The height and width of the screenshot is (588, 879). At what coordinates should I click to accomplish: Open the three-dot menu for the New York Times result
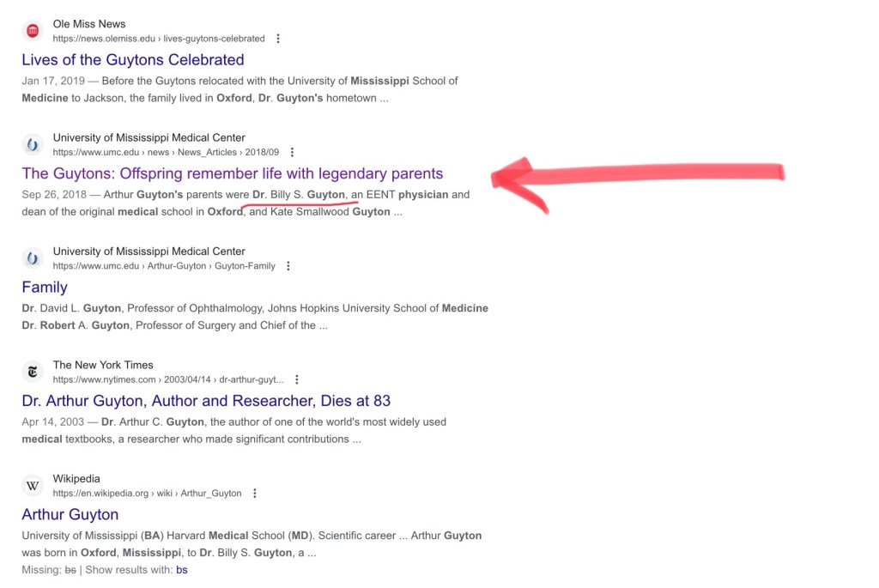click(x=297, y=379)
